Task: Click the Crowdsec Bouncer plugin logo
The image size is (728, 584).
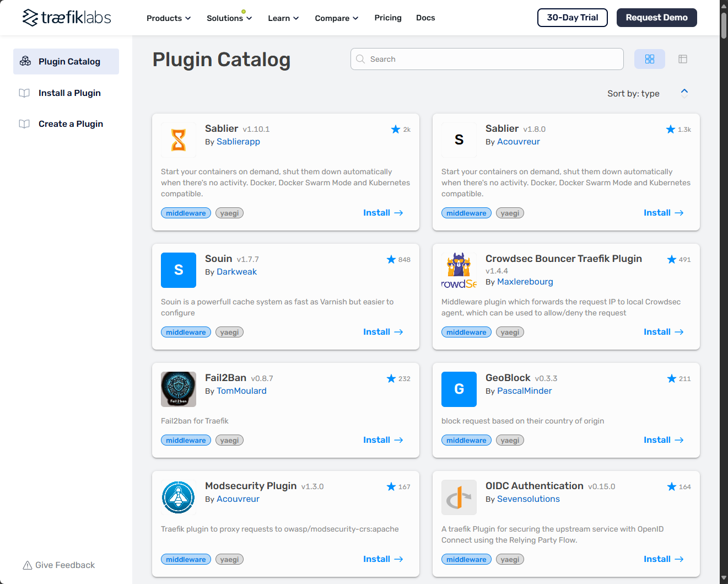Action: click(459, 270)
